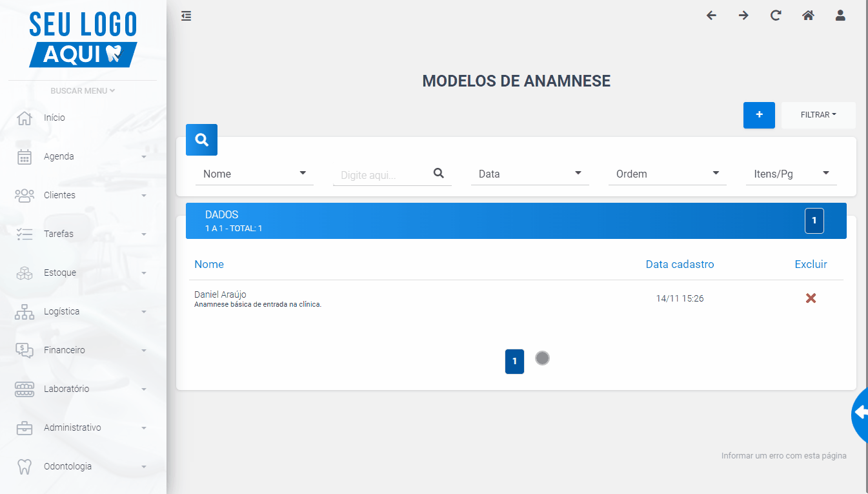This screenshot has width=868, height=494.
Task: Open the Estoque menu item
Action: point(60,273)
